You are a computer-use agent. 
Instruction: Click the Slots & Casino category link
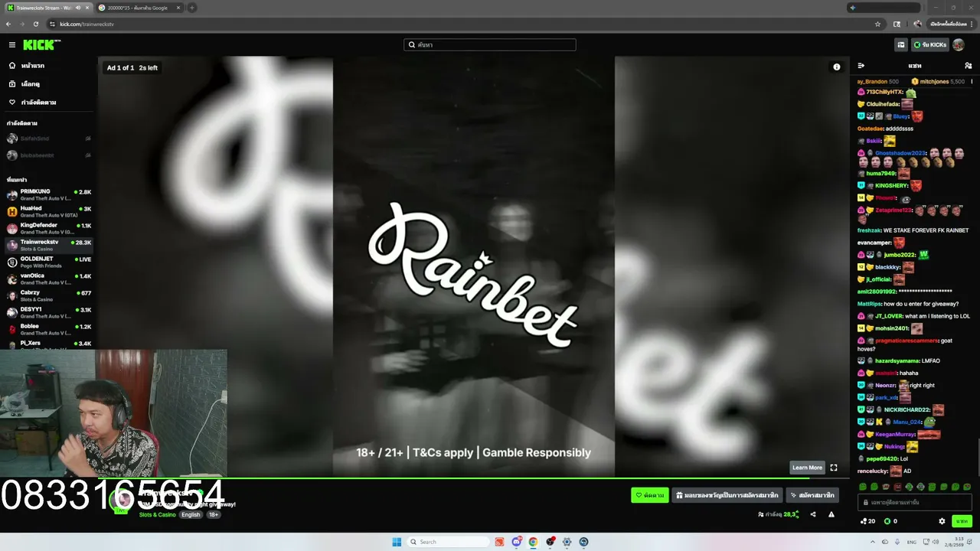click(x=157, y=515)
